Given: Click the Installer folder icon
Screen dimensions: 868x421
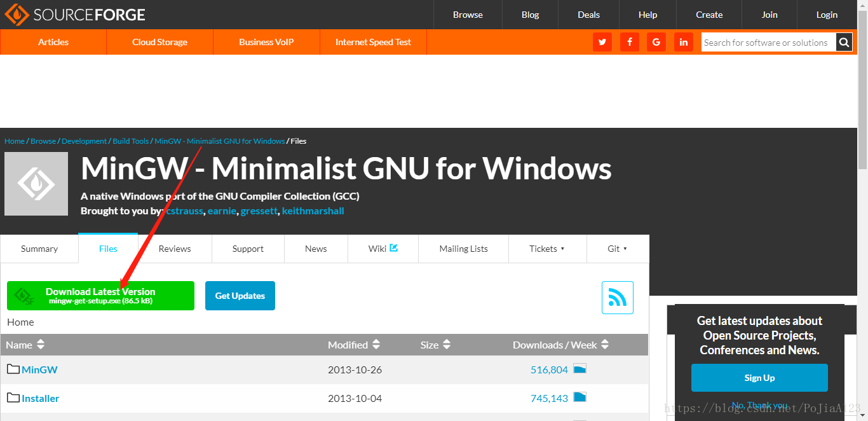Looking at the screenshot, I should pos(13,397).
